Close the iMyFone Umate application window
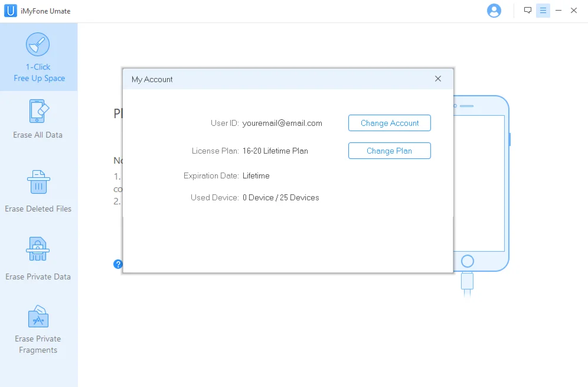 click(574, 11)
